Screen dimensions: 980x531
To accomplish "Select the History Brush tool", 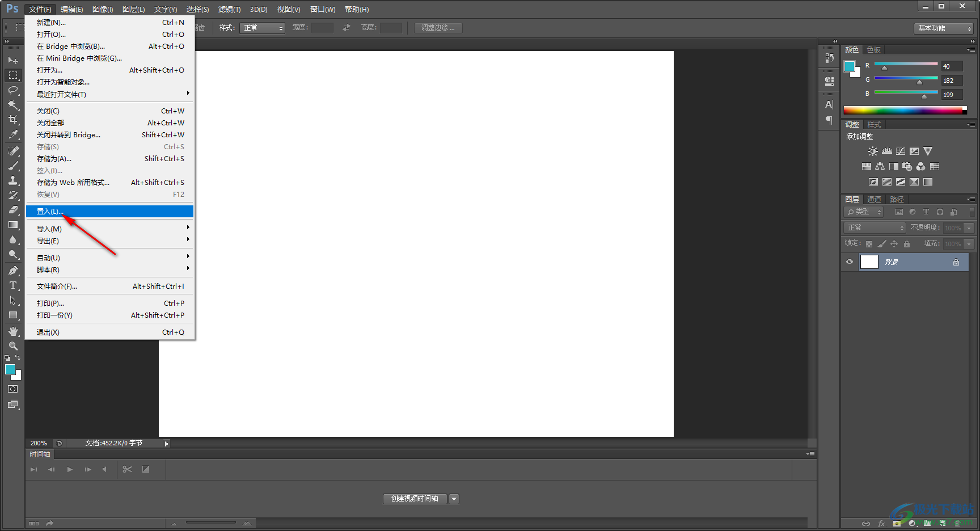I will pos(13,195).
